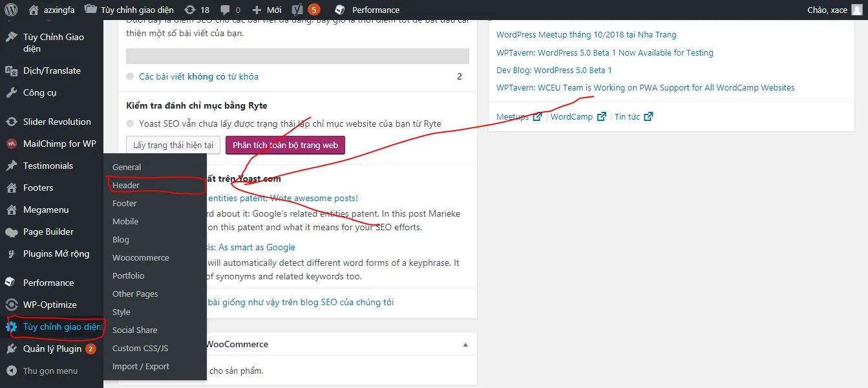The width and height of the screenshot is (868, 388).
Task: Click the Dịch/Translate sidebar icon
Action: point(11,70)
